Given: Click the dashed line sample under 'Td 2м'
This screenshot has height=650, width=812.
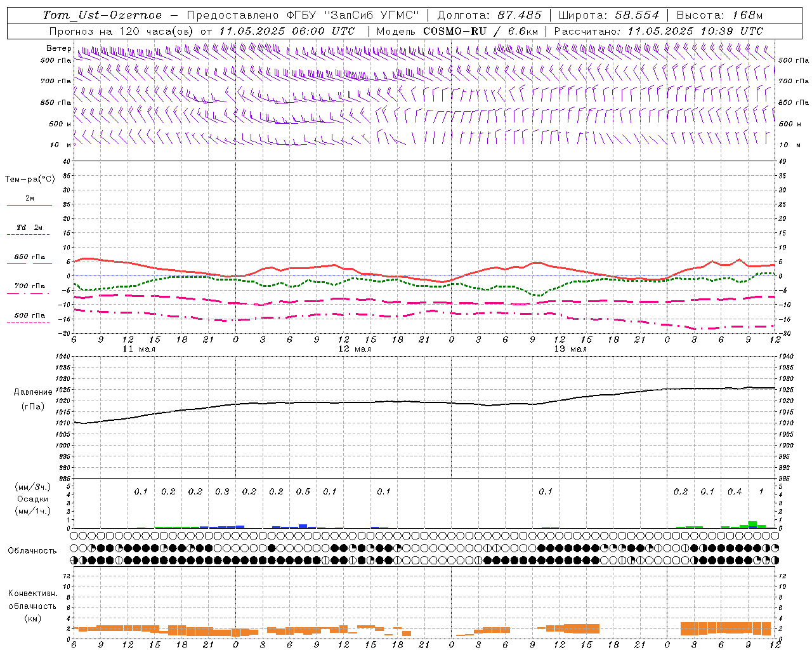Looking at the screenshot, I should click(x=28, y=235).
